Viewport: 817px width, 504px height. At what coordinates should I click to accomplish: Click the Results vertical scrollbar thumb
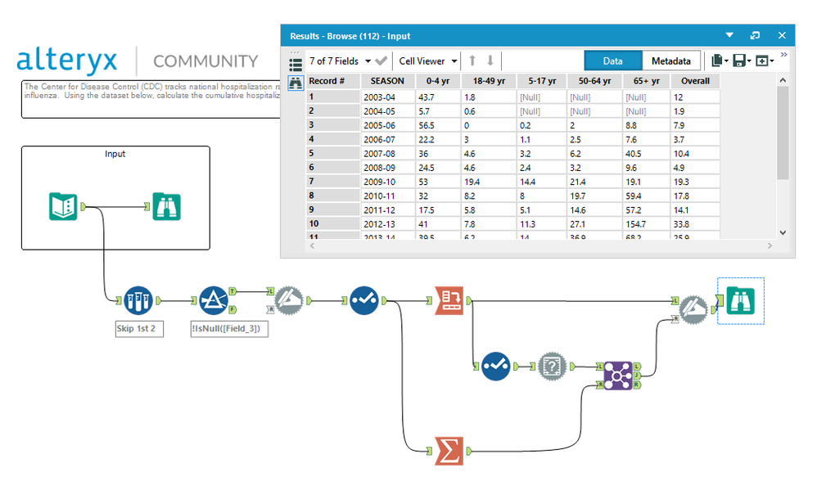783,133
